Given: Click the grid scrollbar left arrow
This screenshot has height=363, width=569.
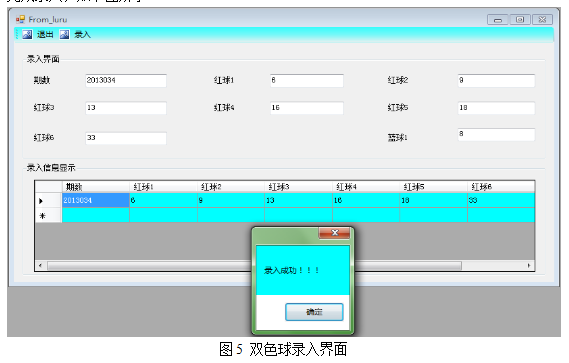Looking at the screenshot, I should click(40, 266).
